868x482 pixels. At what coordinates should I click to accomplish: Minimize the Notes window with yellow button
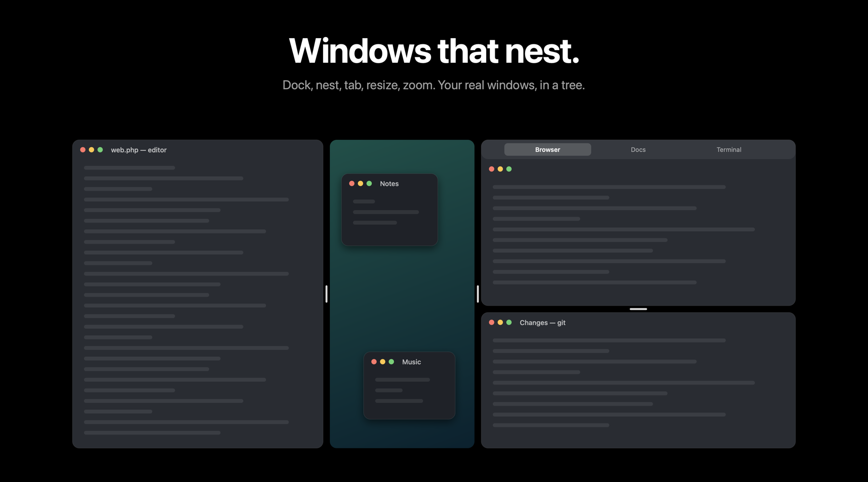point(361,184)
